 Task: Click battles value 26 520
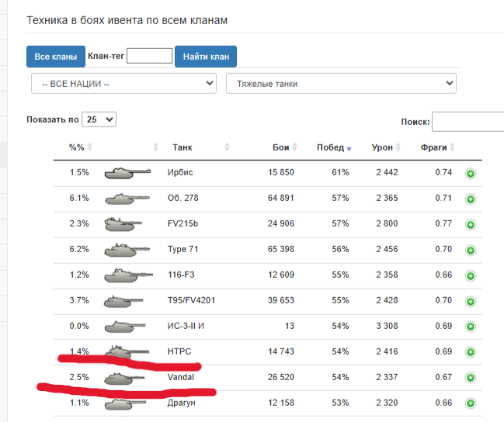tap(281, 377)
